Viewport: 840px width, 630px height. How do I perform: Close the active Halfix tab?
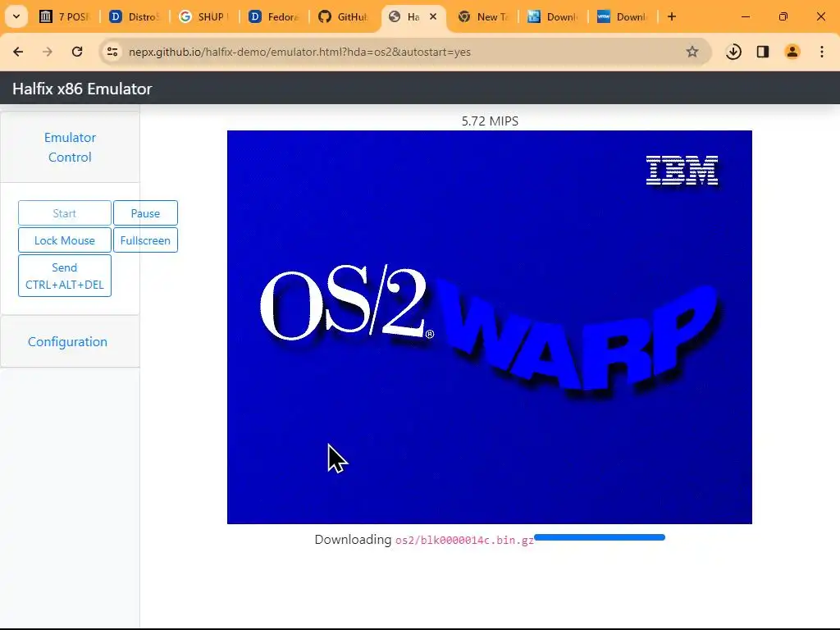[x=433, y=16]
